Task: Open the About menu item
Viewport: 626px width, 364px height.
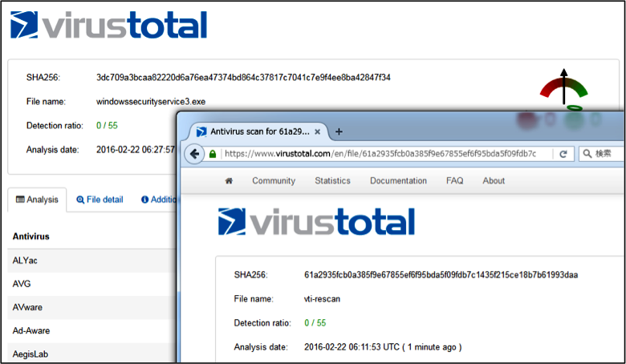Action: pos(494,180)
